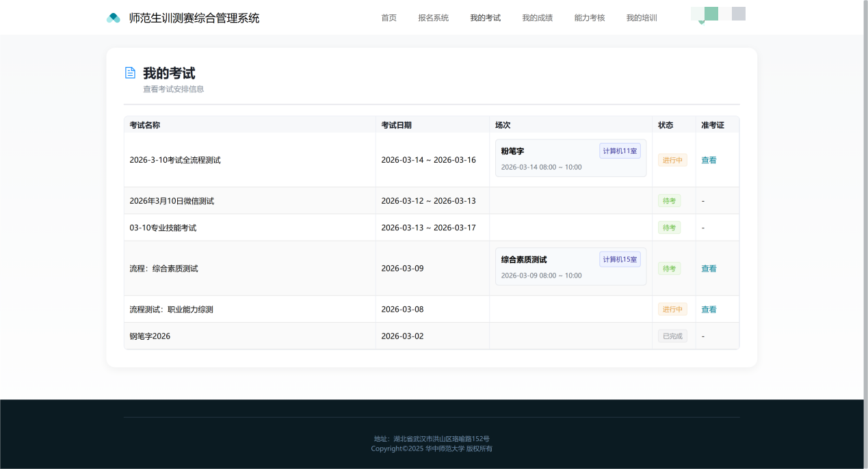The height and width of the screenshot is (469, 868).
Task: Click session time 2026-03-14 08:00 ~ 10:00
Action: [541, 167]
